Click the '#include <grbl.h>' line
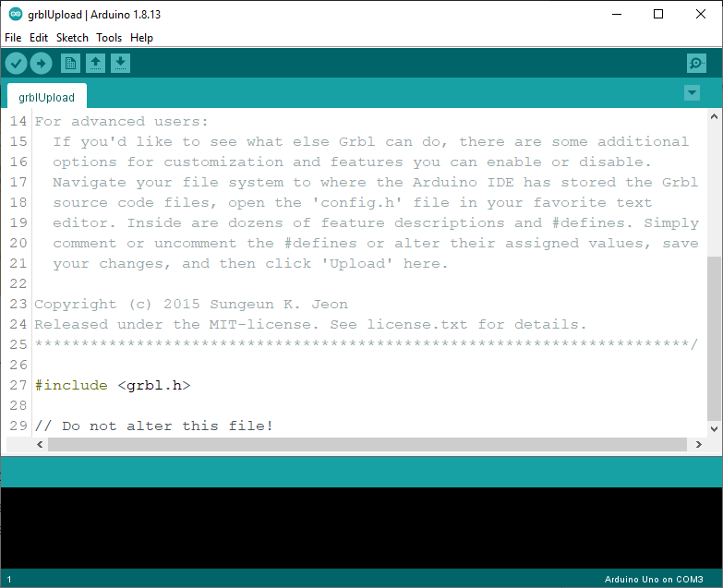Image resolution: width=723 pixels, height=588 pixels. pyautogui.click(x=113, y=385)
